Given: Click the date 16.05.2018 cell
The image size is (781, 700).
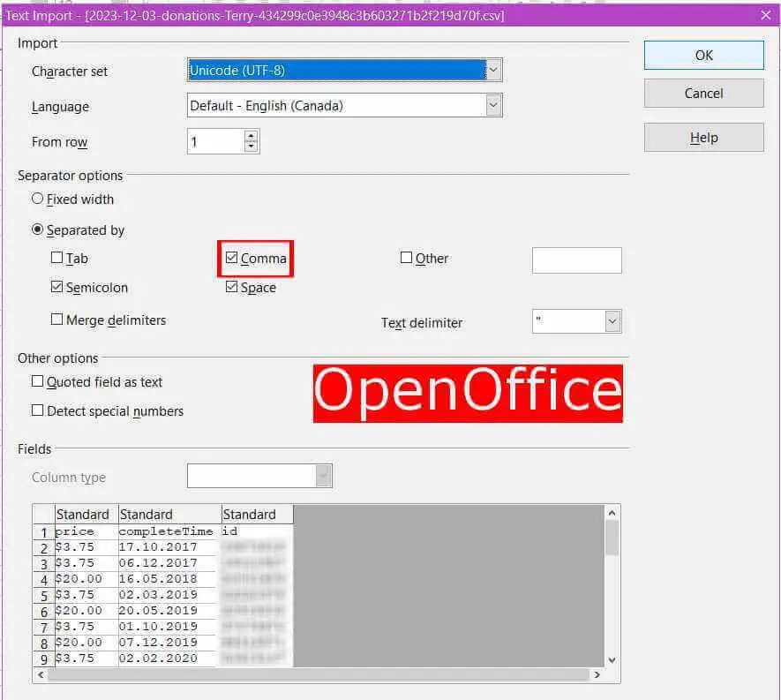Looking at the screenshot, I should pyautogui.click(x=169, y=579).
